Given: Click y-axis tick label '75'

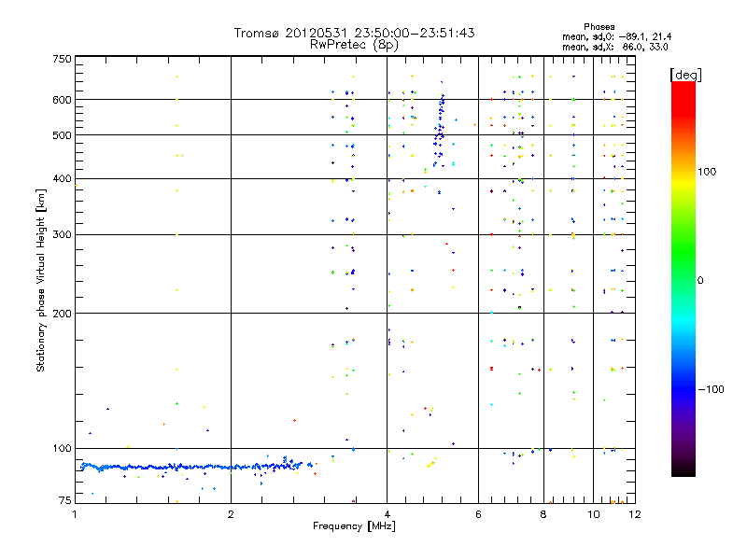Looking at the screenshot, I should (x=64, y=500).
